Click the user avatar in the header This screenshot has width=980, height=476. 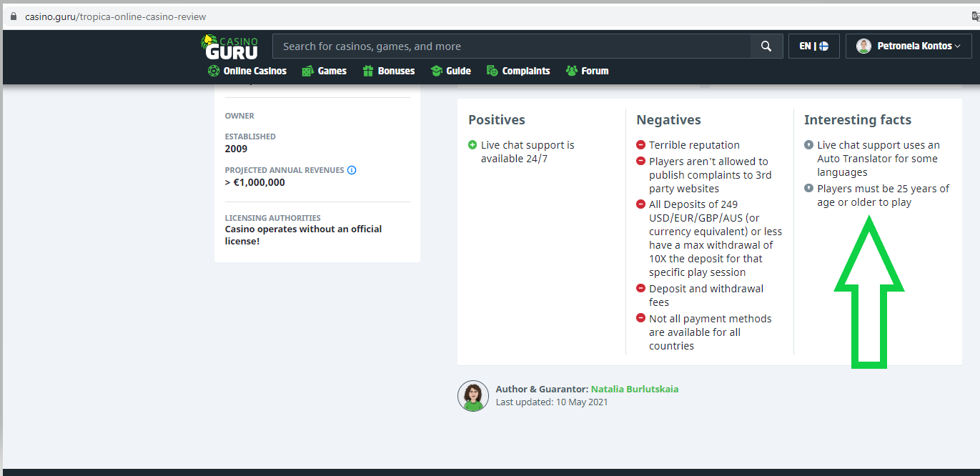[x=863, y=46]
